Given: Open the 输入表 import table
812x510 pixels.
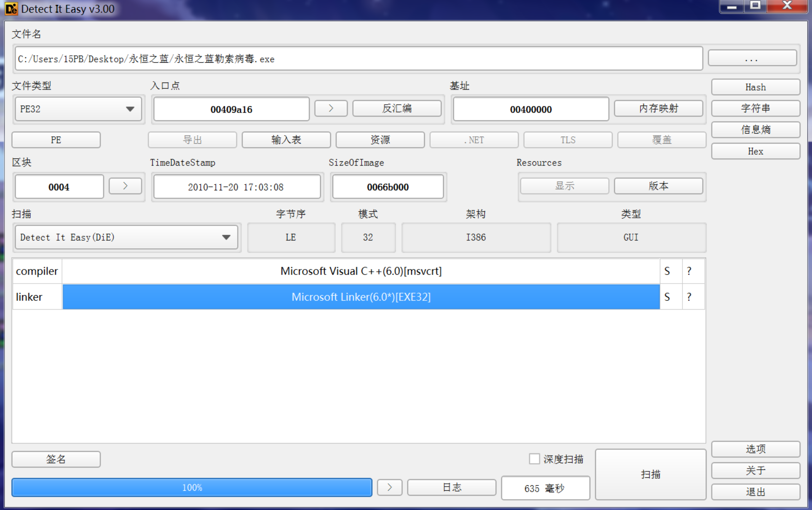Looking at the screenshot, I should coord(286,140).
